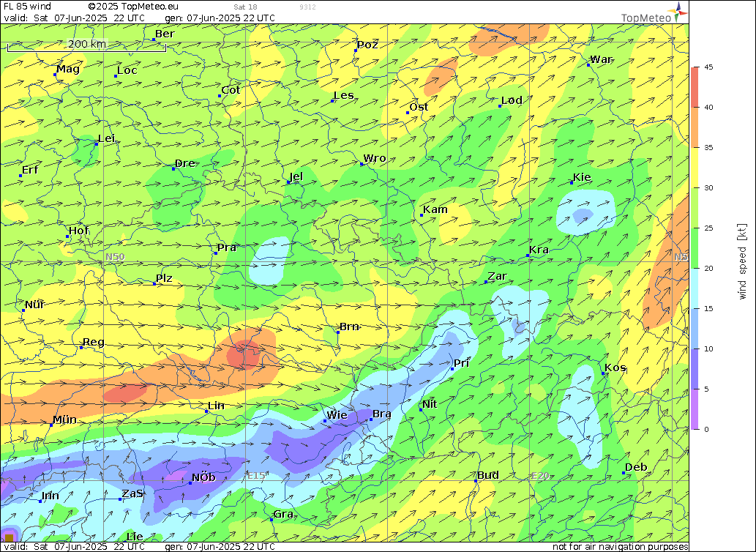Click the 'Les' city label

click(x=344, y=95)
